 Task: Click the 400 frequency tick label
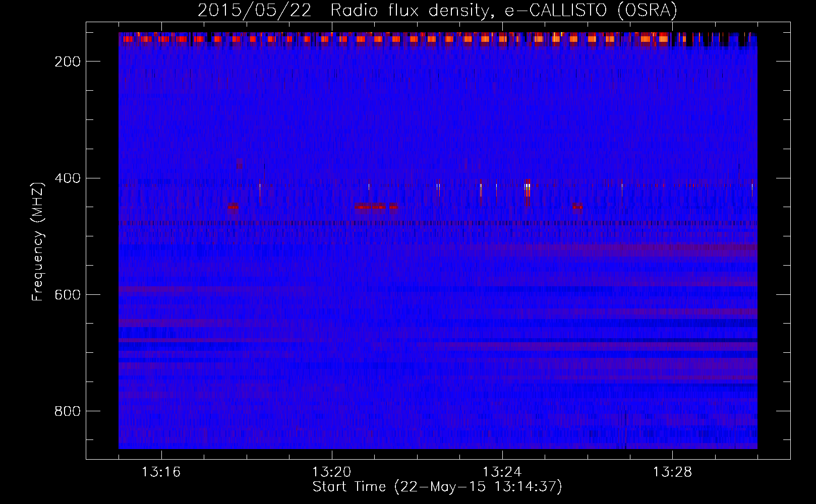point(67,178)
